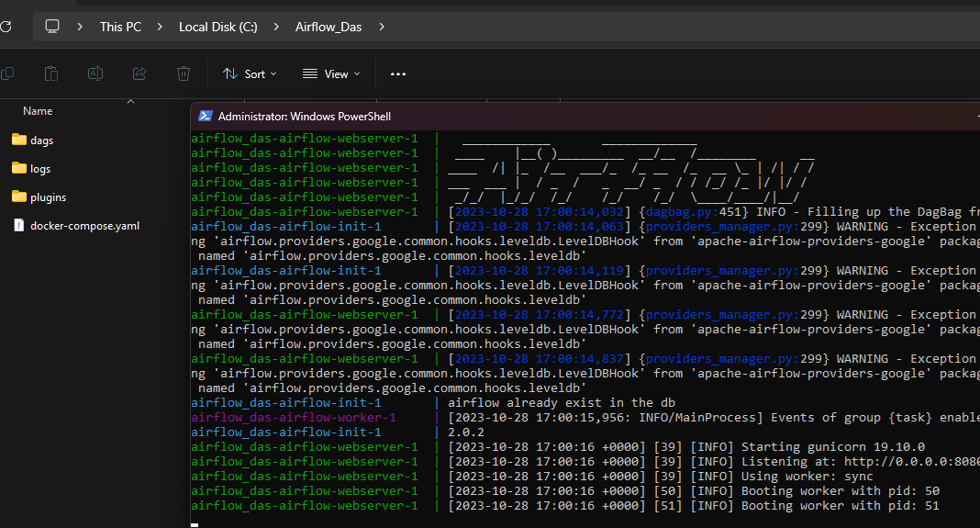Select the Rename icon in the toolbar

[x=95, y=73]
